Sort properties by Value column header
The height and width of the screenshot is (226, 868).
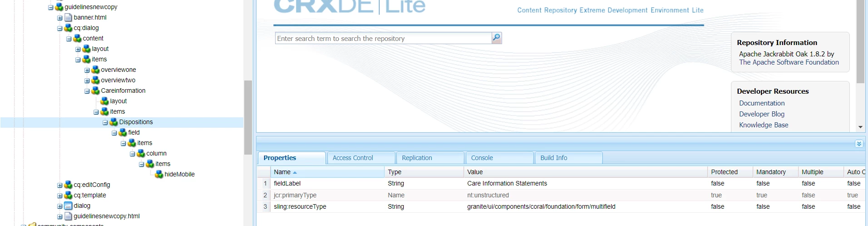click(x=586, y=172)
